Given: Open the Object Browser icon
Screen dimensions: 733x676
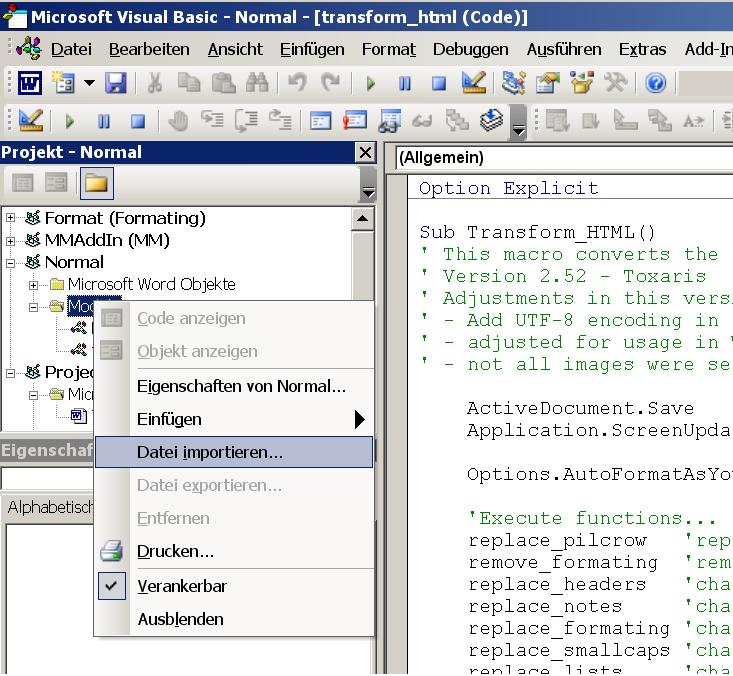Looking at the screenshot, I should pyautogui.click(x=582, y=83).
